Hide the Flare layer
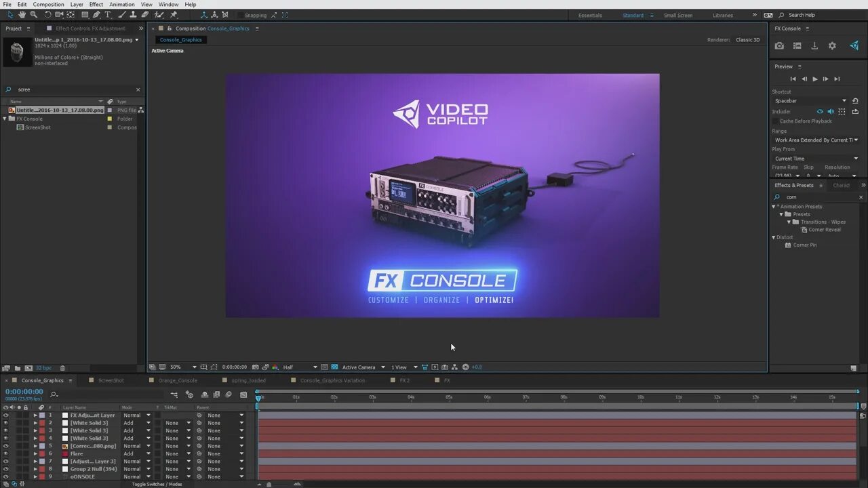The height and width of the screenshot is (488, 868). pyautogui.click(x=6, y=453)
